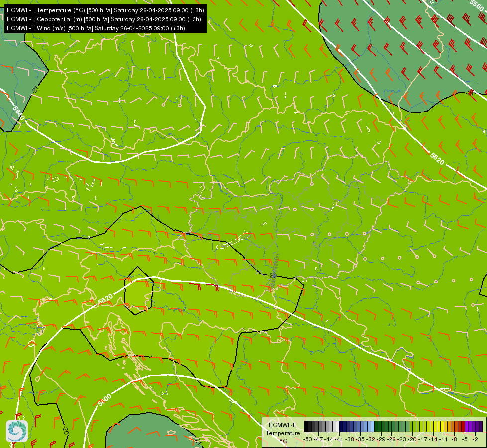Click the -11 value on the colorbar
The width and height of the screenshot is (487, 448).
[444, 439]
